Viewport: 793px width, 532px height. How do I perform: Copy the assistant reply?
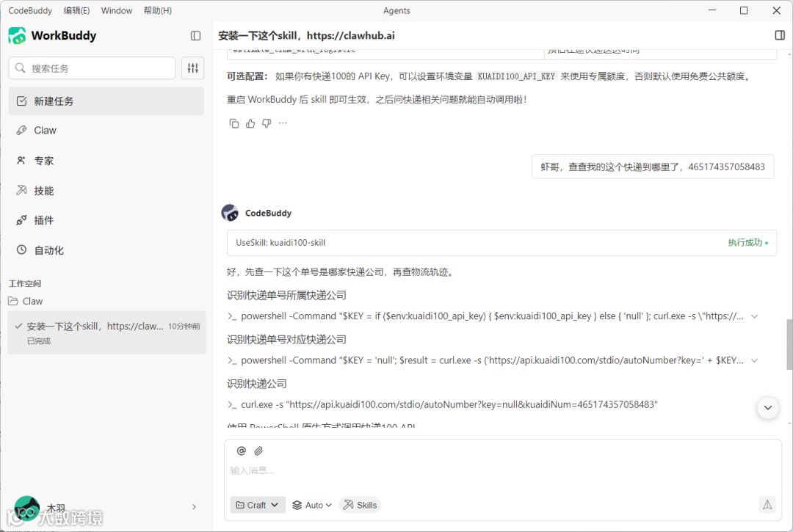(233, 123)
